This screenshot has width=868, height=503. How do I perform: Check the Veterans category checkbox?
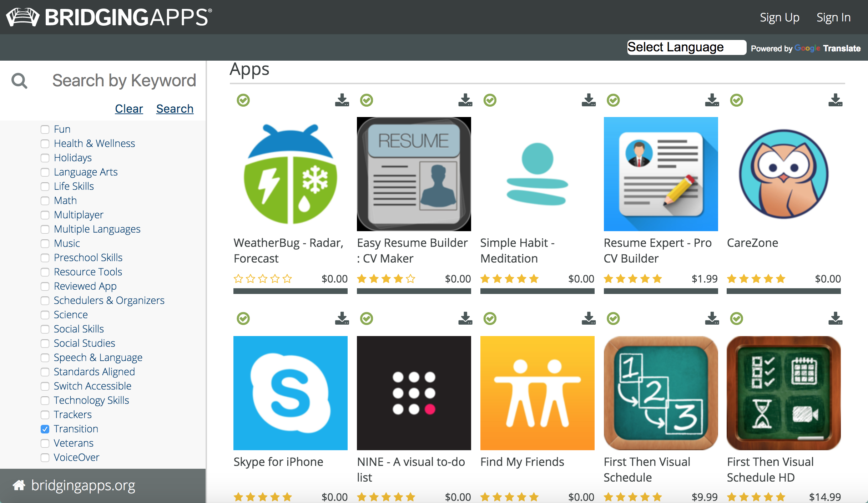45,443
